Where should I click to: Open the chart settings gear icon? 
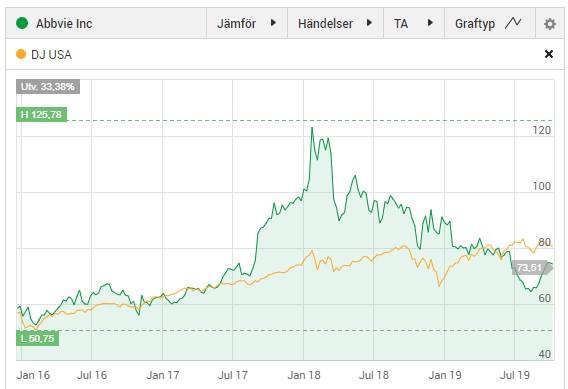coord(550,24)
